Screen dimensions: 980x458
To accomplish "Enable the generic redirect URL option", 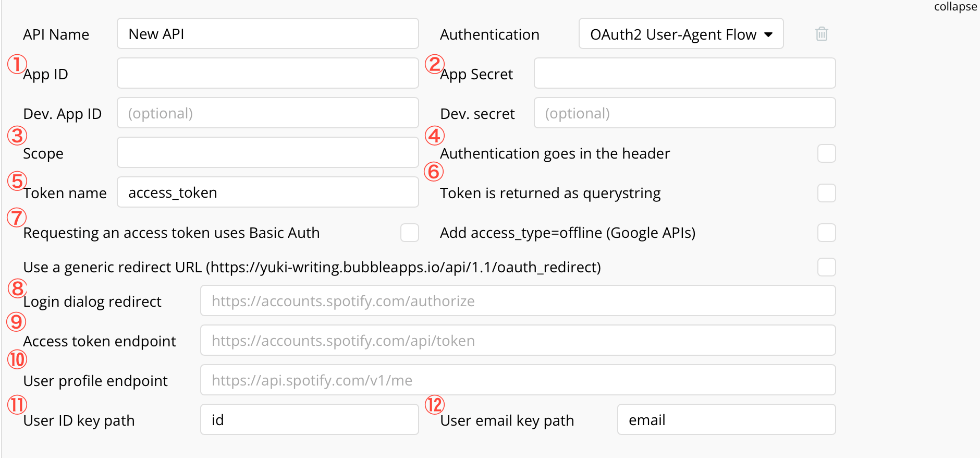I will pyautogui.click(x=826, y=267).
